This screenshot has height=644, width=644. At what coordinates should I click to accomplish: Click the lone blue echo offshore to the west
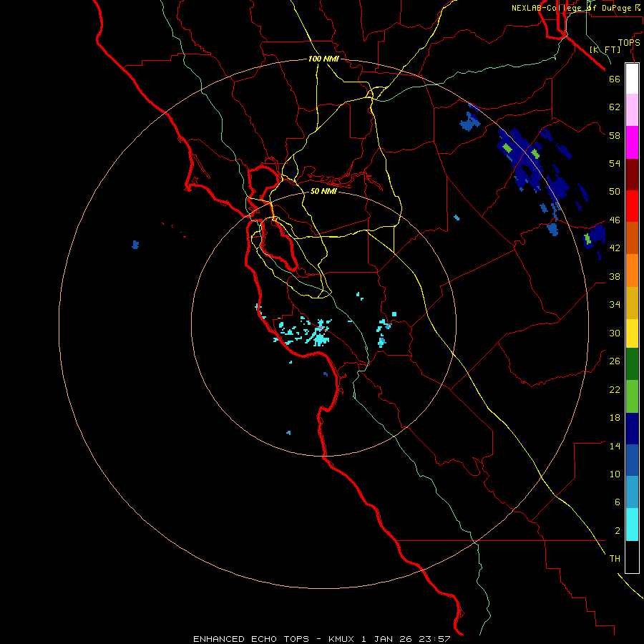pos(135,245)
